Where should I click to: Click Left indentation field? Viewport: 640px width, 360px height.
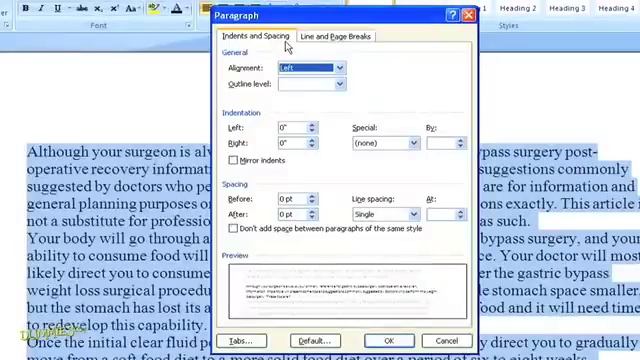click(x=292, y=128)
